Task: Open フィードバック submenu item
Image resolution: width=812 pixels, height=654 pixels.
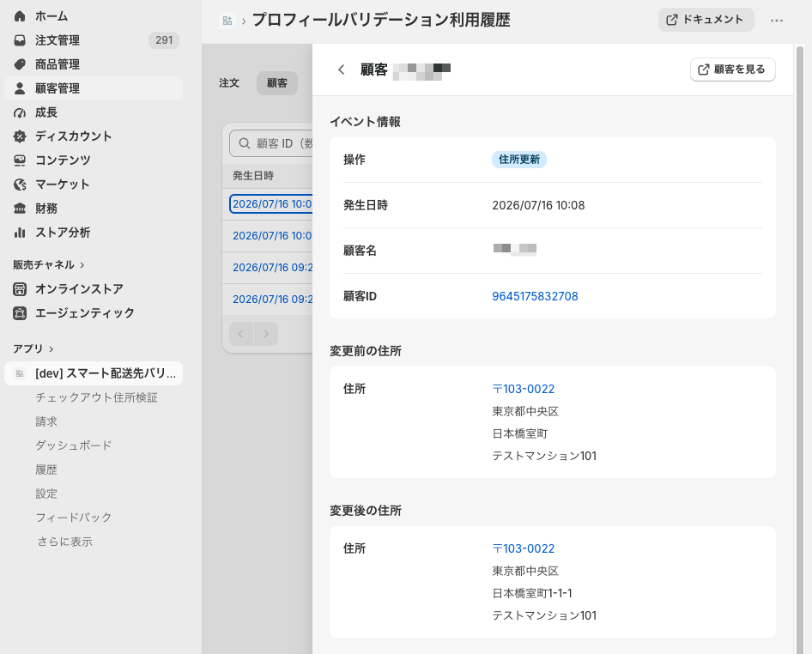Action: 74,518
